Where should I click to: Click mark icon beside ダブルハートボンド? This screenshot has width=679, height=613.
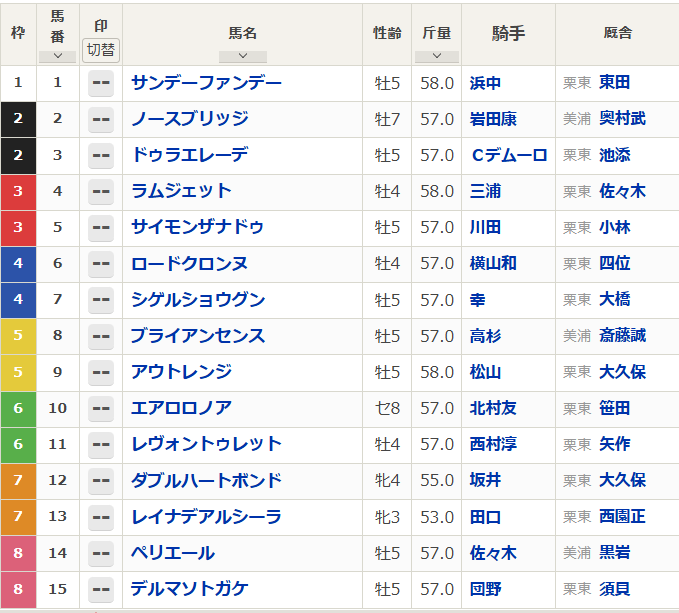tap(101, 480)
